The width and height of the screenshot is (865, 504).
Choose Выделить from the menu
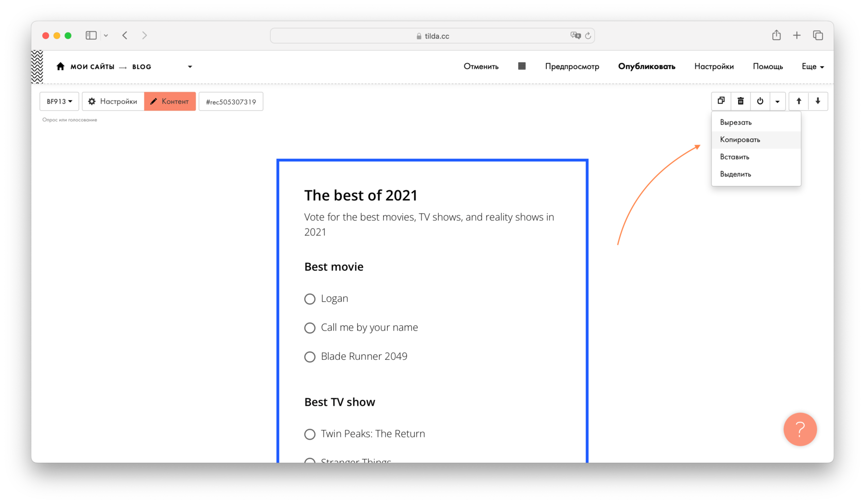coord(756,174)
